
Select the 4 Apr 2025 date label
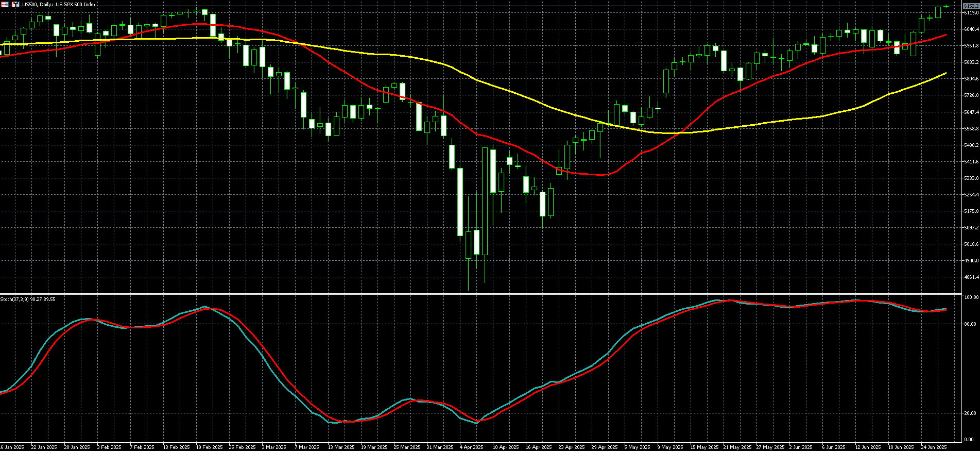(471, 447)
